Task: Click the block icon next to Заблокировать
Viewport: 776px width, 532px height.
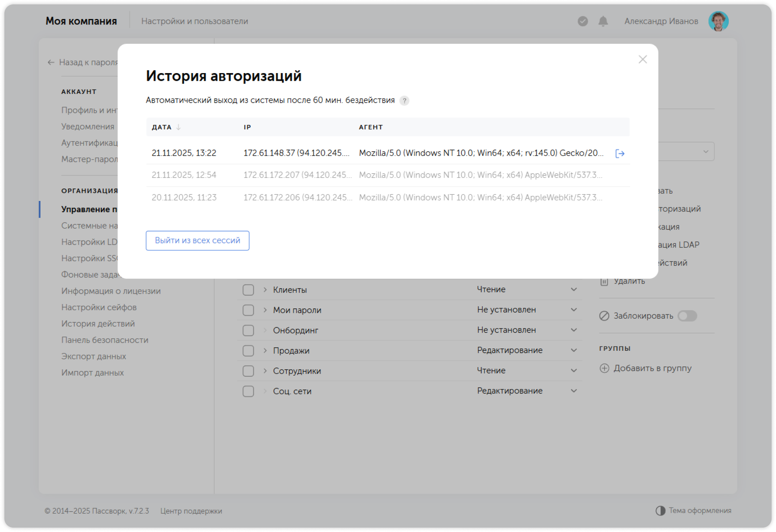Action: pyautogui.click(x=604, y=316)
